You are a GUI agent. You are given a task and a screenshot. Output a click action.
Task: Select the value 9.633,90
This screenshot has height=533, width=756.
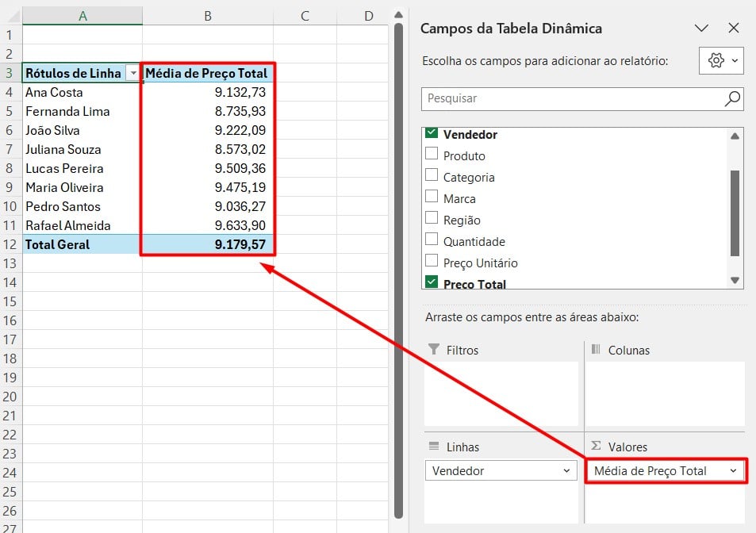pyautogui.click(x=208, y=225)
